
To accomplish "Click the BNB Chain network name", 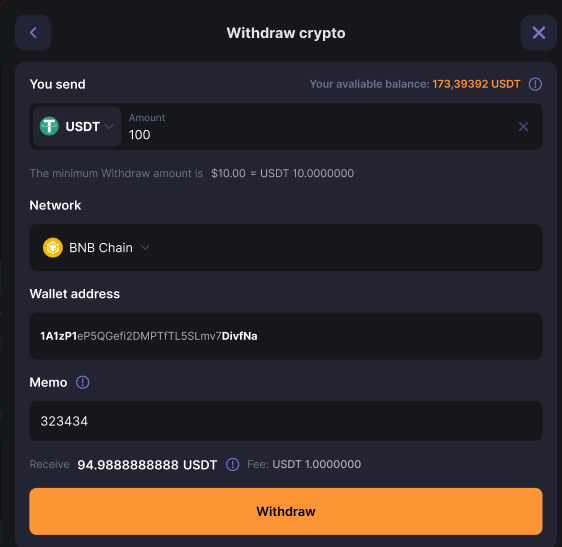I will [101, 248].
